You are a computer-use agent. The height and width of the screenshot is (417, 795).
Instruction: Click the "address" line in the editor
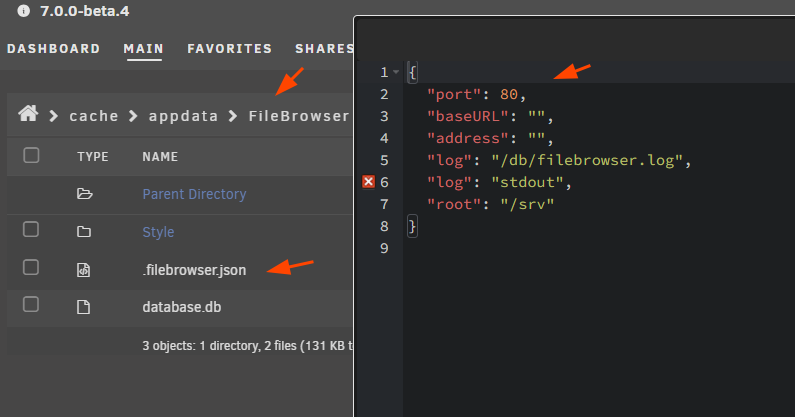[490, 138]
